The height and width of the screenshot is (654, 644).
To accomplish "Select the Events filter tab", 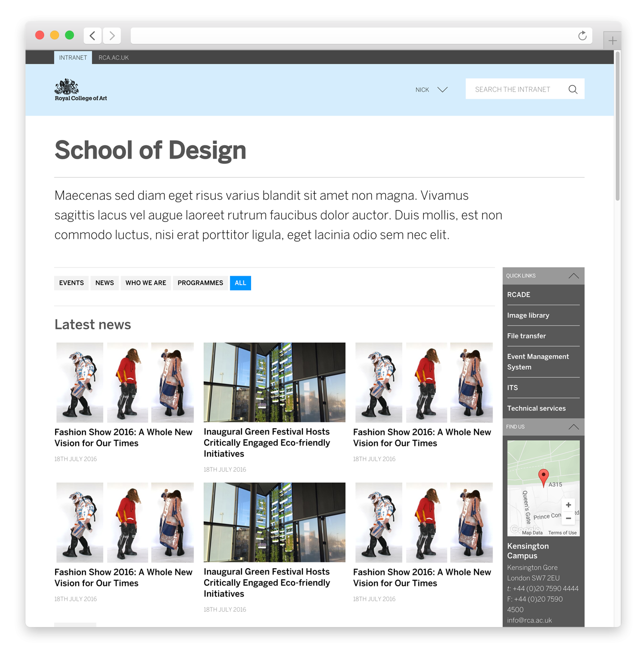I will (x=71, y=283).
